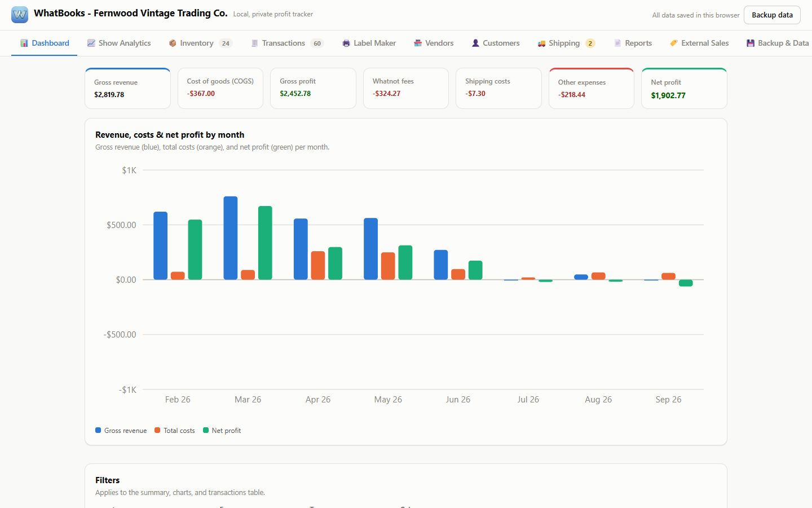Select the Cost of goods (COGS) card
The height and width of the screenshot is (508, 812).
click(x=220, y=88)
